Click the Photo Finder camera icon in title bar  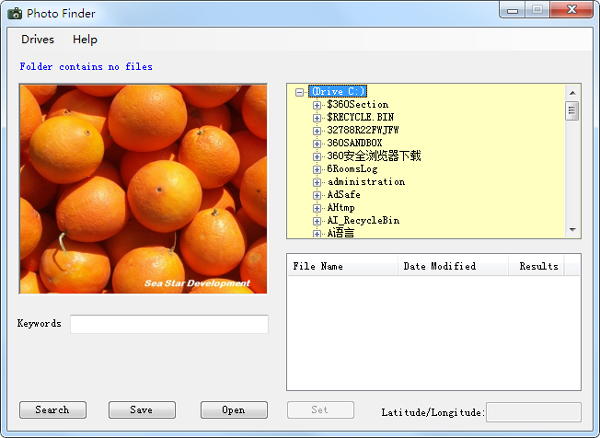(14, 12)
